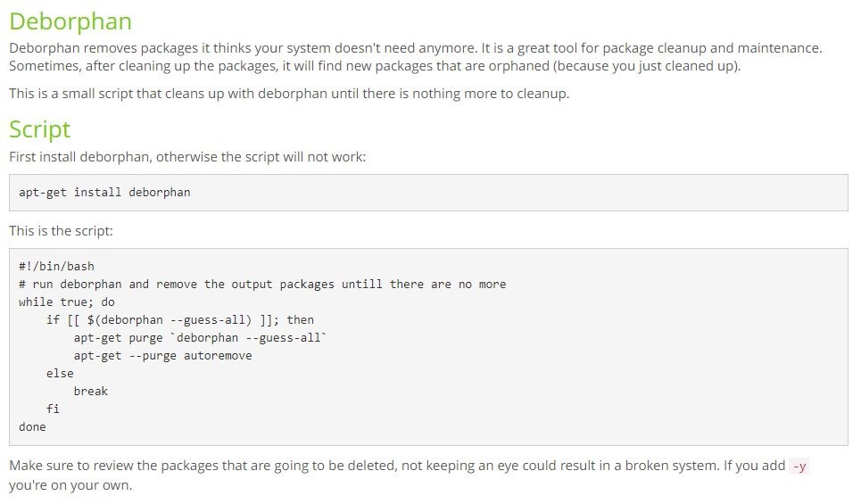The width and height of the screenshot is (861, 504).
Task: Click the 'Deborphan removes packages' intro sentence
Action: [415, 48]
